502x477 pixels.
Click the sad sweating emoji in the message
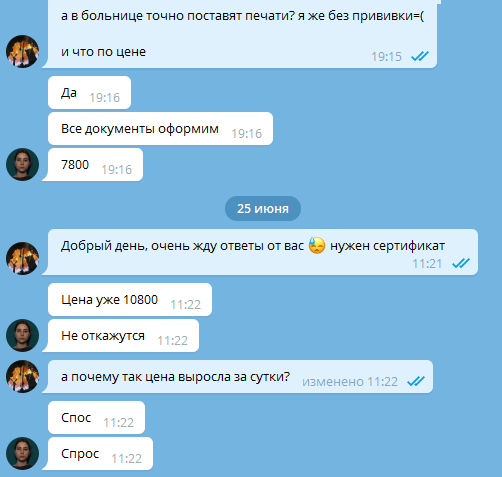click(317, 246)
